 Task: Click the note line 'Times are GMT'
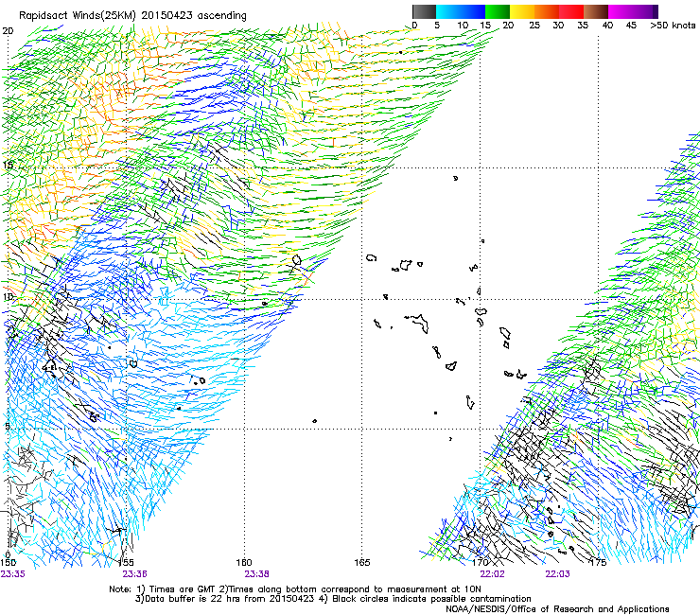[183, 589]
